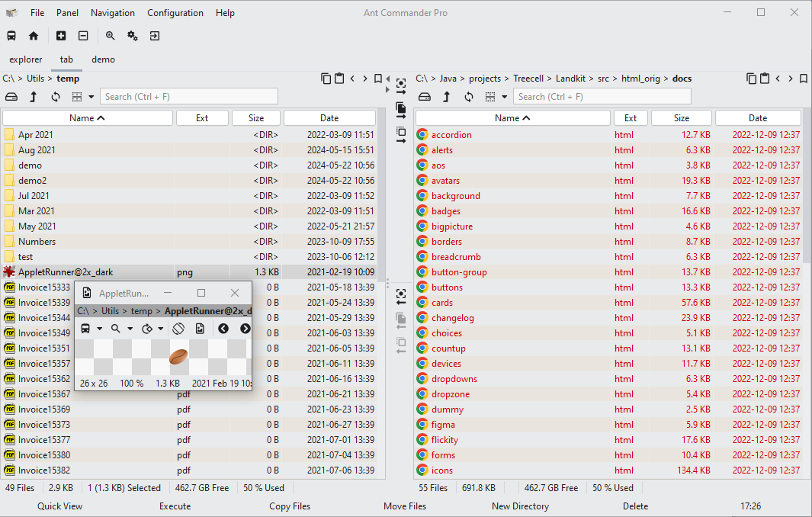The height and width of the screenshot is (517, 812).
Task: Click the right panel drive selector icon
Action: (x=425, y=97)
